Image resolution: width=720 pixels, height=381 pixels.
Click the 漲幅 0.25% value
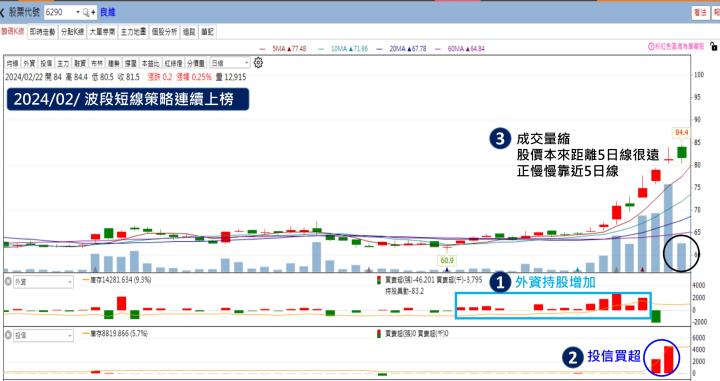(194, 77)
